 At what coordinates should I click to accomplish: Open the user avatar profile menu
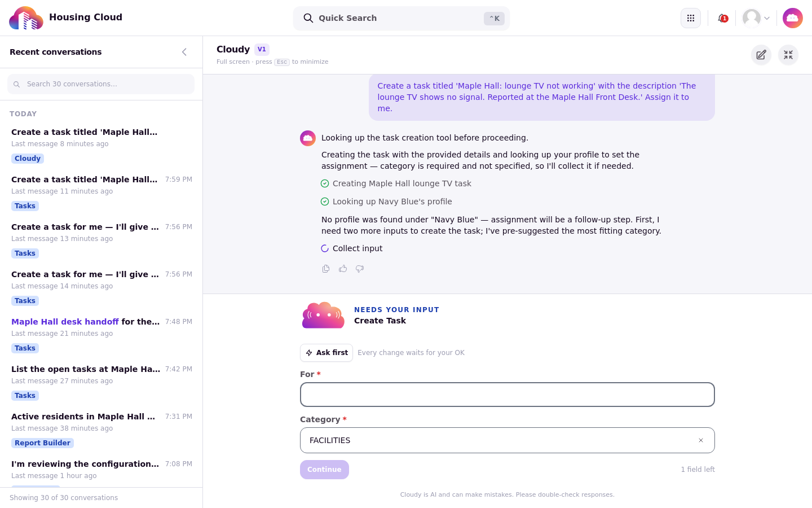tap(756, 18)
